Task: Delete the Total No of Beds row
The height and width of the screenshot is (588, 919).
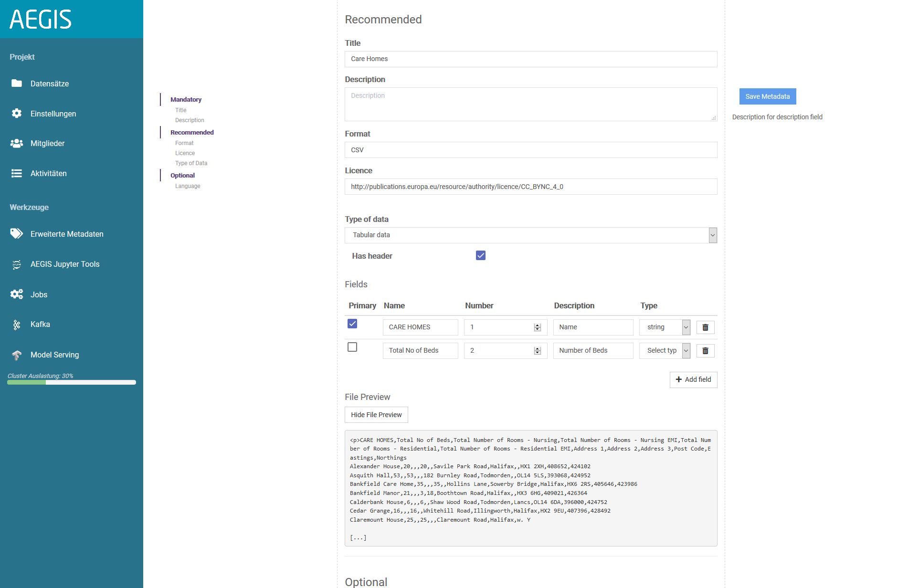Action: pyautogui.click(x=705, y=351)
